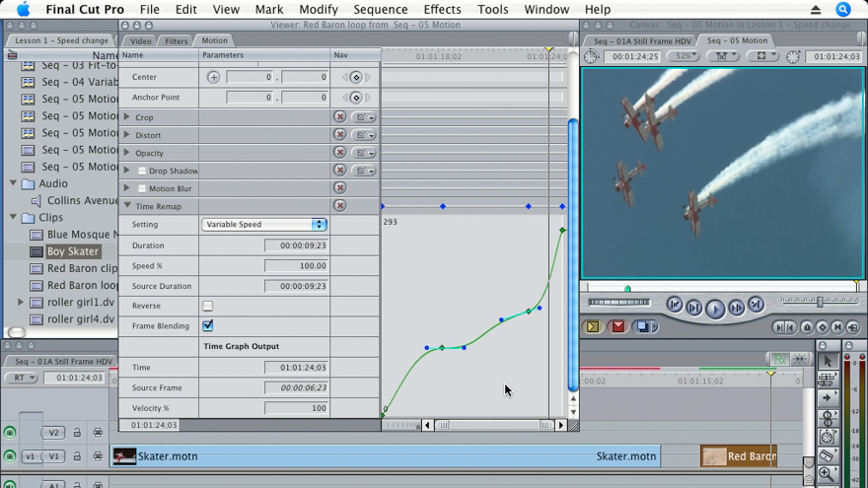Viewport: 868px width, 488px height.
Task: Enable the Motion Blur checkbox
Action: pos(142,188)
